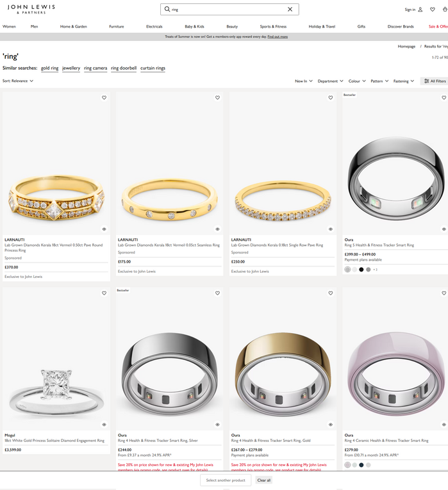Follow the 'ring camera' similar search link
448x490 pixels.
[x=95, y=68]
